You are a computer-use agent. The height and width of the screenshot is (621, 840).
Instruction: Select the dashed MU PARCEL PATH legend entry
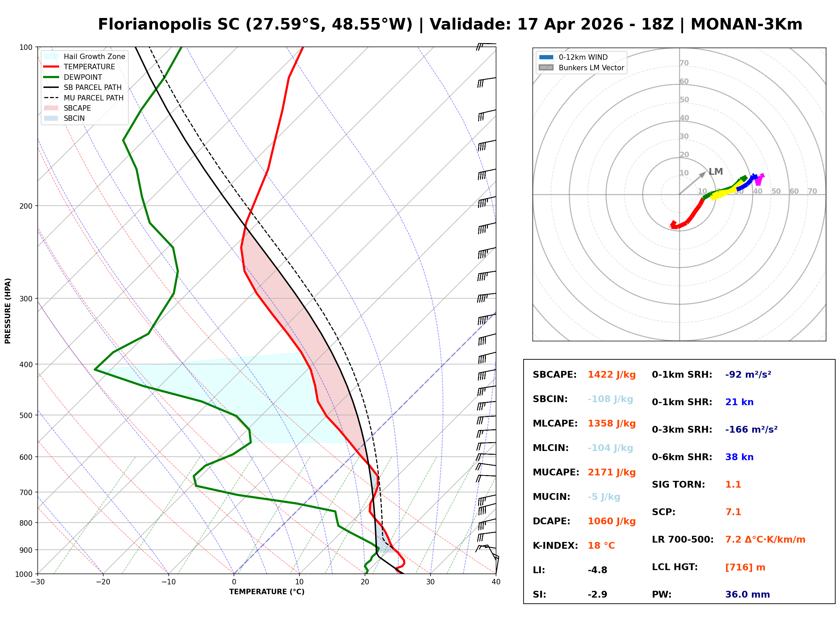pyautogui.click(x=51, y=98)
